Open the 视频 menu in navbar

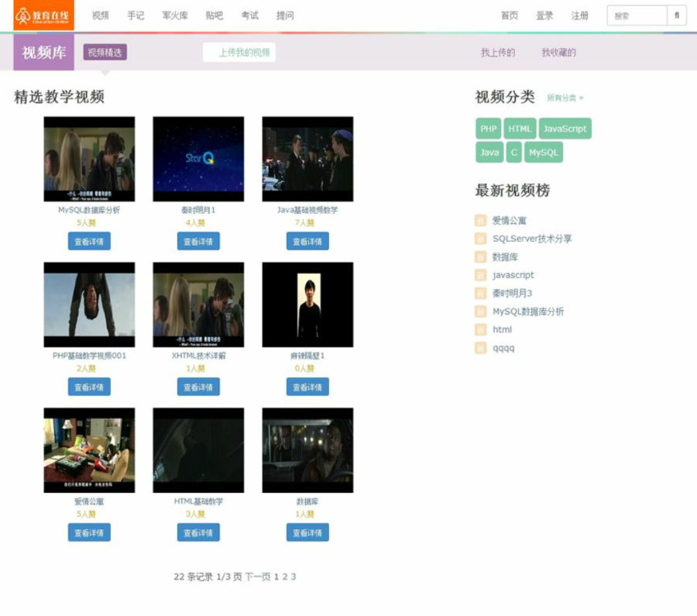coord(101,15)
